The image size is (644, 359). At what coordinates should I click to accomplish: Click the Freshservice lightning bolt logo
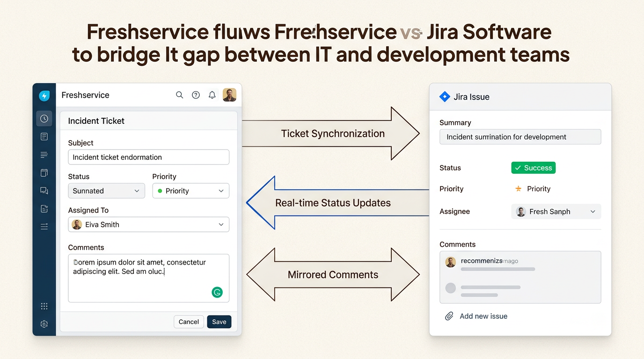tap(44, 96)
